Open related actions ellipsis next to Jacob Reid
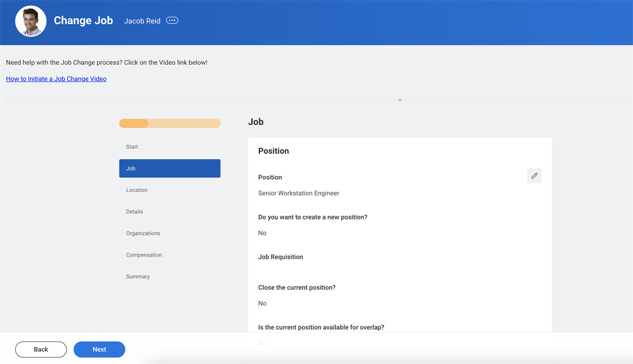The image size is (633, 364). point(172,21)
